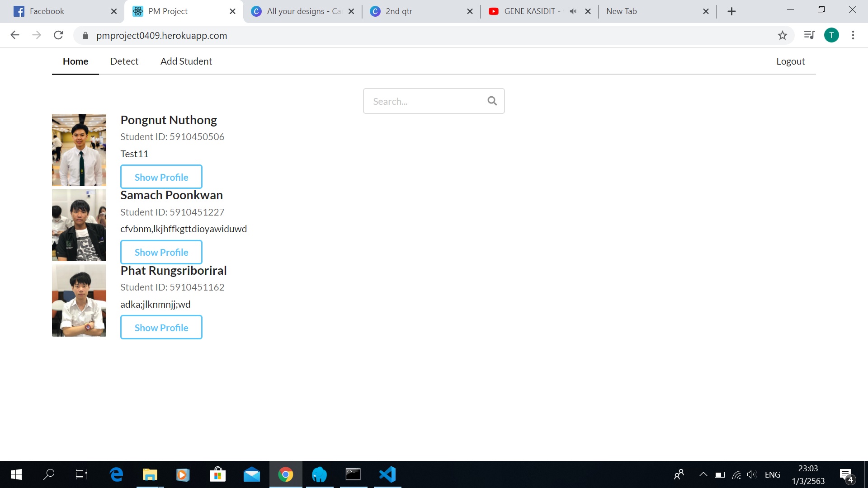
Task: Close the 2nd qtr tab
Action: 470,11
